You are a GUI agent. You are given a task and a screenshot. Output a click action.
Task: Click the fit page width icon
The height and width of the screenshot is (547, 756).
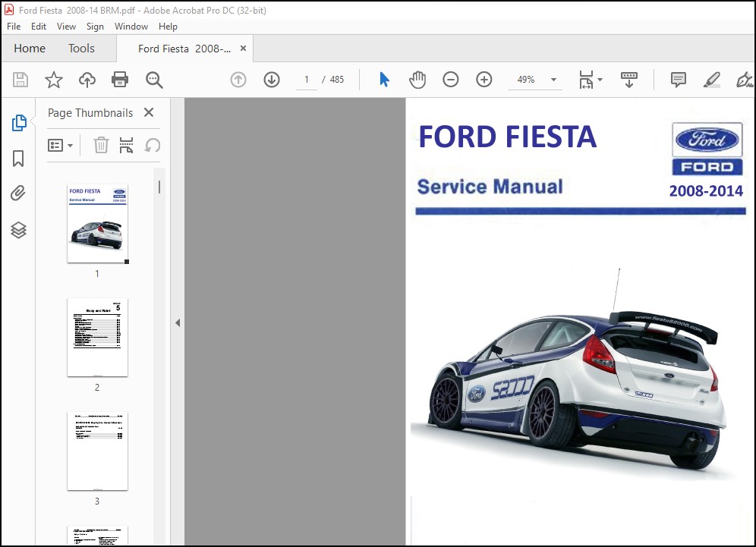tap(586, 80)
